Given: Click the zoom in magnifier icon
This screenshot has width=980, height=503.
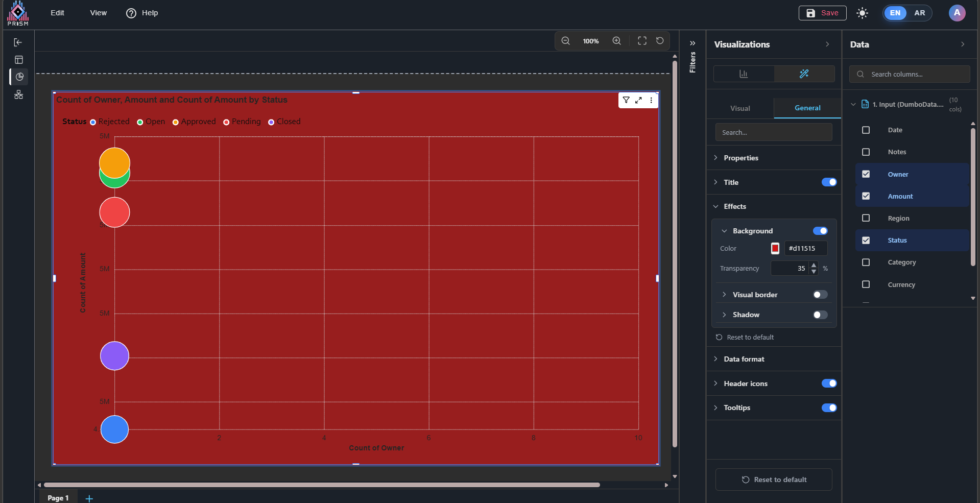Looking at the screenshot, I should [x=617, y=41].
